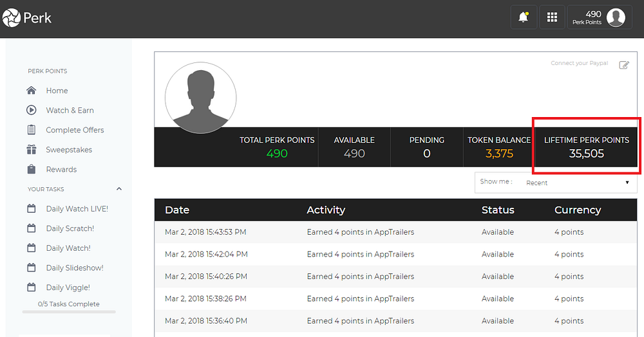Screen dimensions: 644x337
Task: Click the 490 Perk Points balance
Action: click(587, 17)
